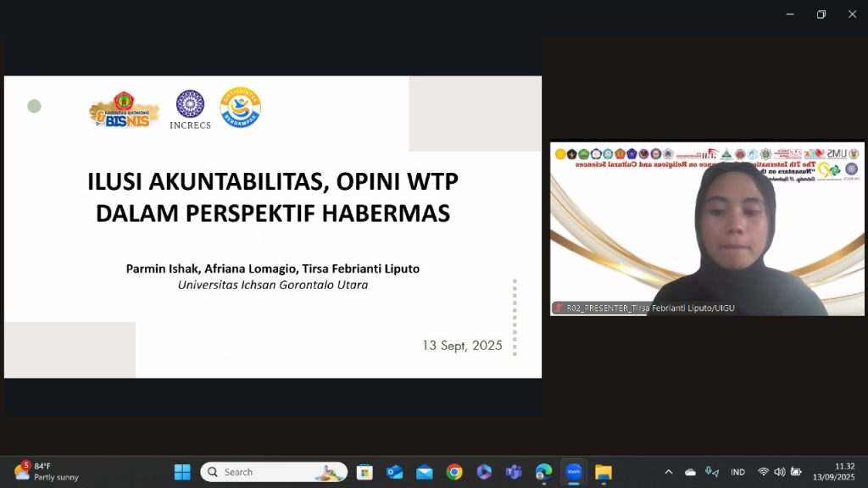The image size is (868, 488).
Task: Open the speaker volume control
Action: pyautogui.click(x=779, y=472)
